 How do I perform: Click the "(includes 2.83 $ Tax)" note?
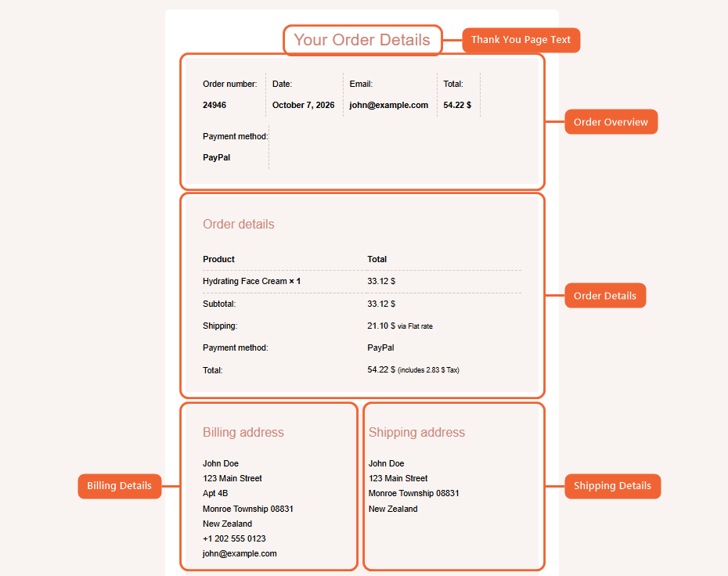tap(428, 370)
